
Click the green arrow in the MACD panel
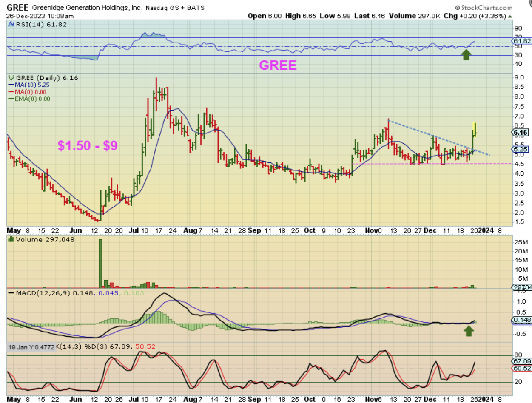(469, 331)
